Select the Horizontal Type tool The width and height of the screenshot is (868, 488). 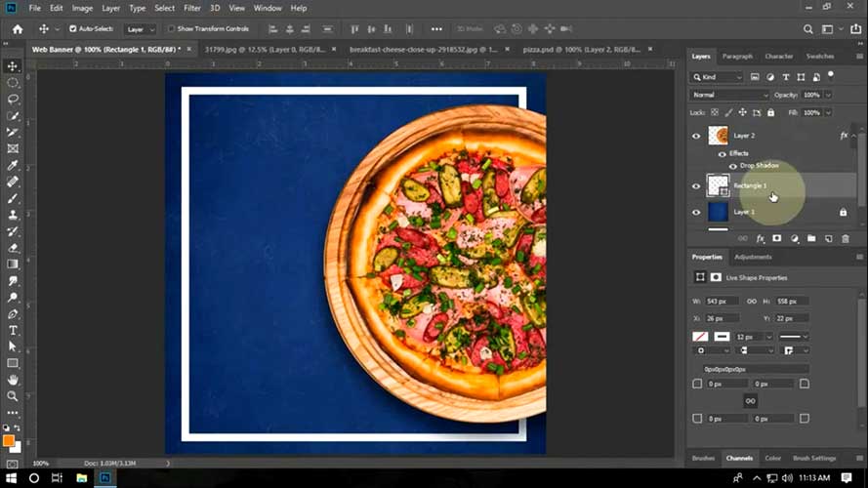coord(13,330)
